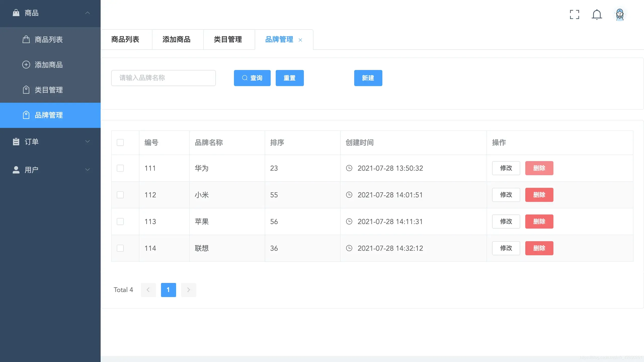Open 添加商品 in the sidebar
This screenshot has width=644, height=362.
(x=50, y=65)
